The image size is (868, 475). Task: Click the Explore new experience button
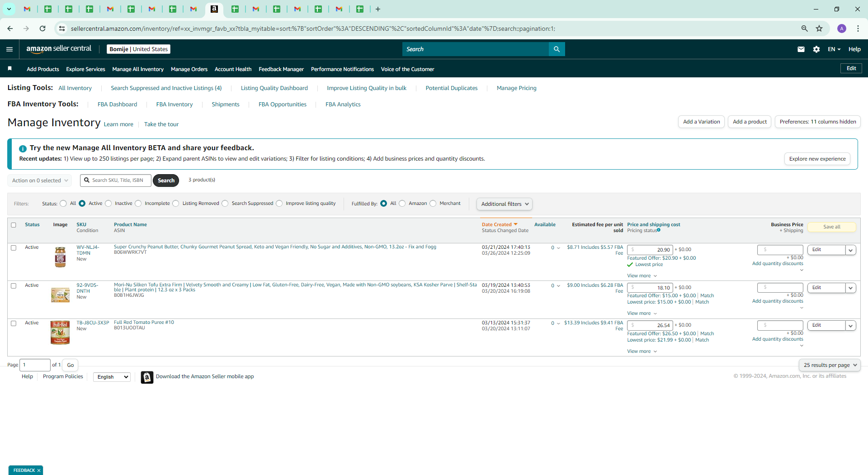[x=817, y=159]
